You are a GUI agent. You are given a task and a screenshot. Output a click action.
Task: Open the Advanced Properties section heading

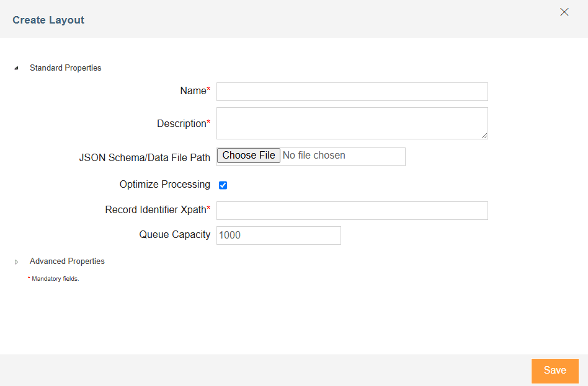coord(67,261)
